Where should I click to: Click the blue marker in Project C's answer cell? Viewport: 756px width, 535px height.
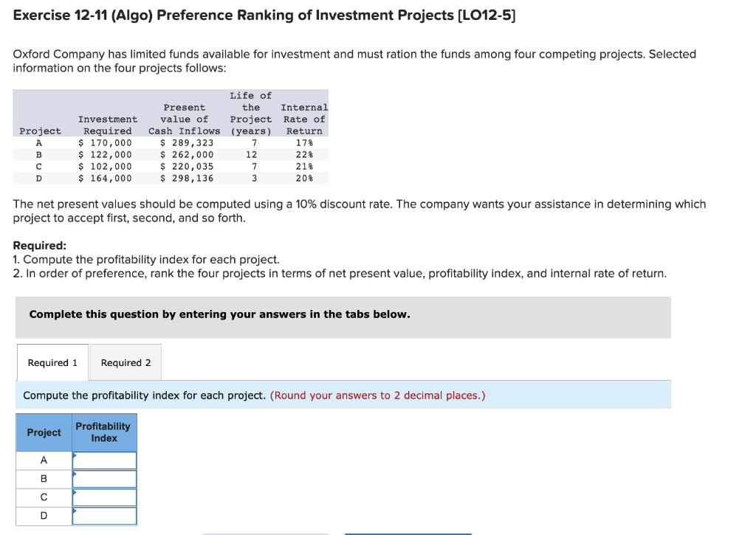pos(74,493)
